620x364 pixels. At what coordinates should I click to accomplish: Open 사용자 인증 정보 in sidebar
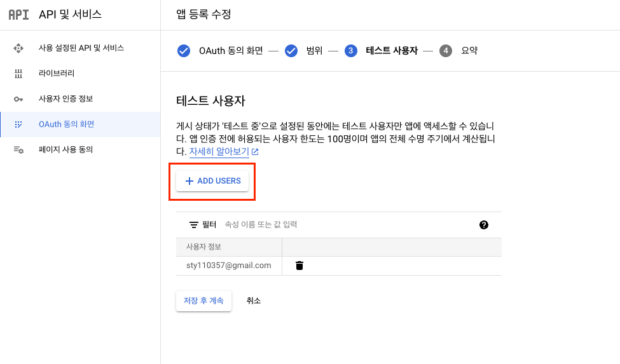coord(80,98)
